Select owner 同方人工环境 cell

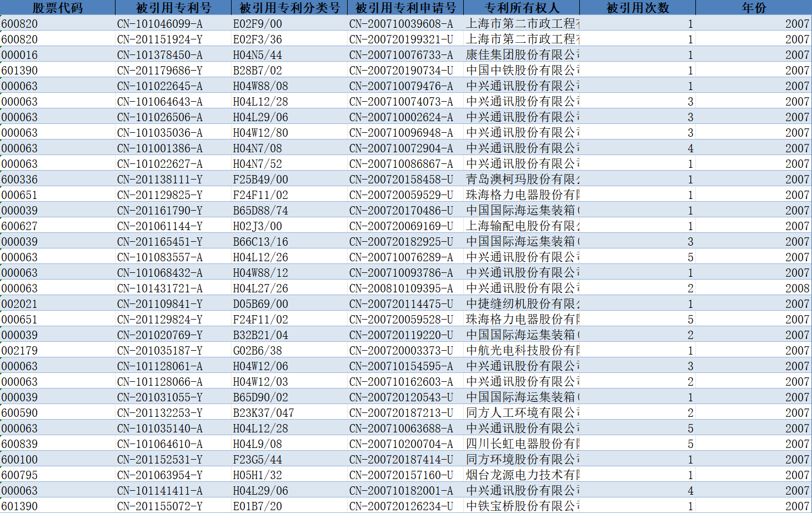[x=522, y=413]
